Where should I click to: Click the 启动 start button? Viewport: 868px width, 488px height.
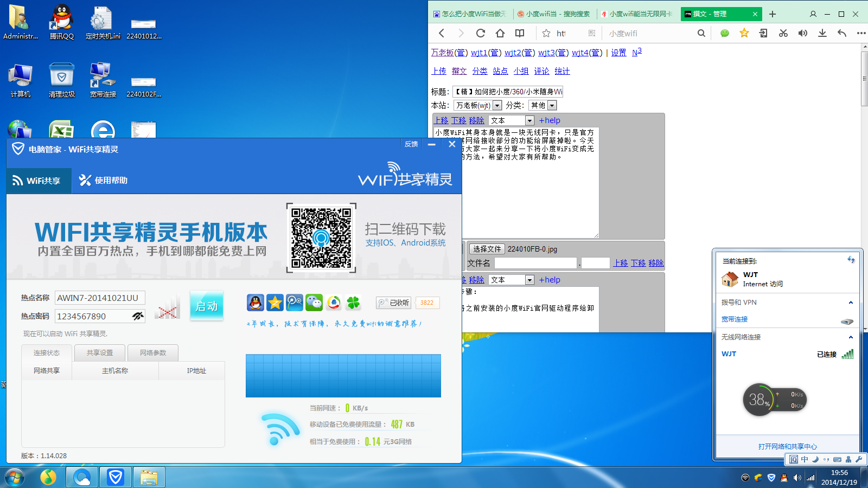pos(207,306)
